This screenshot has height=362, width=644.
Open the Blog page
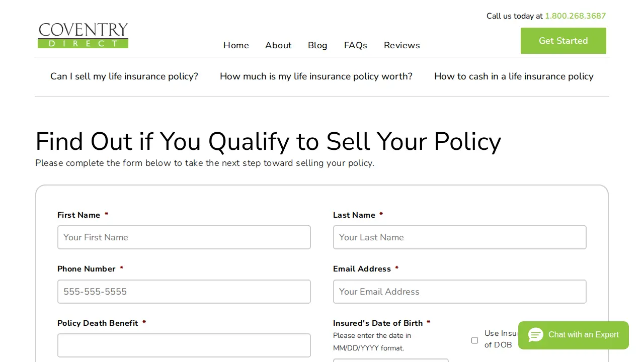(317, 45)
